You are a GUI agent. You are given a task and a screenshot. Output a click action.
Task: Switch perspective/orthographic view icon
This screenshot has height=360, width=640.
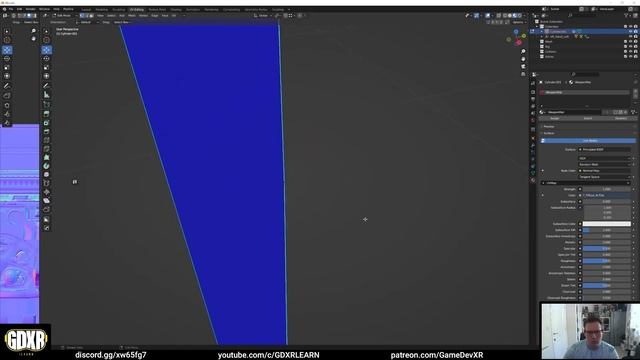click(523, 74)
